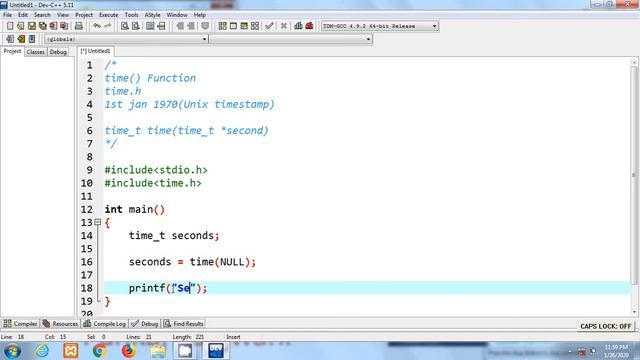
Task: Click the Profile analysis chart icon
Action: tap(298, 26)
